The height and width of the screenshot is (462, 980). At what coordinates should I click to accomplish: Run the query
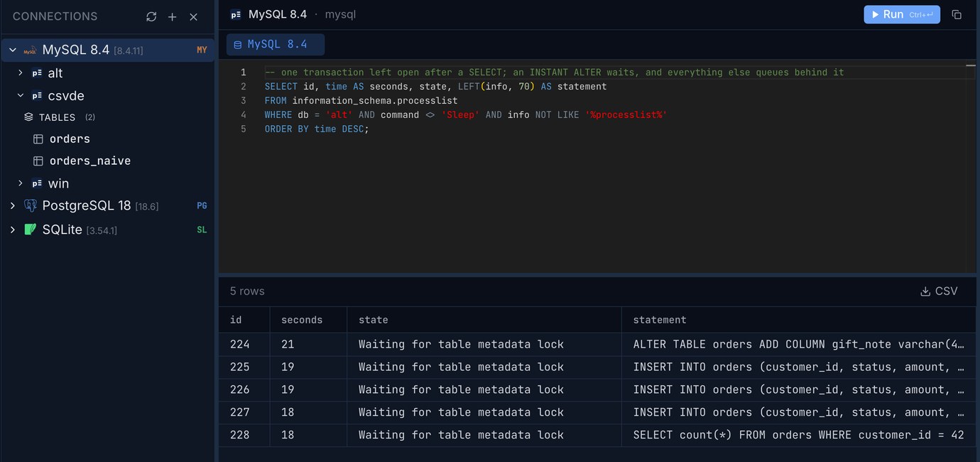pyautogui.click(x=902, y=14)
